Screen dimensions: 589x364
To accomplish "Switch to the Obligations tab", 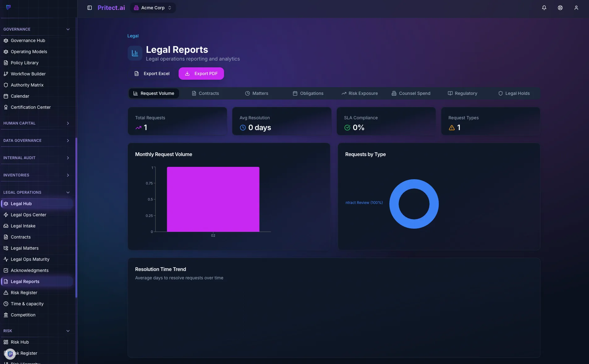I will pos(308,93).
